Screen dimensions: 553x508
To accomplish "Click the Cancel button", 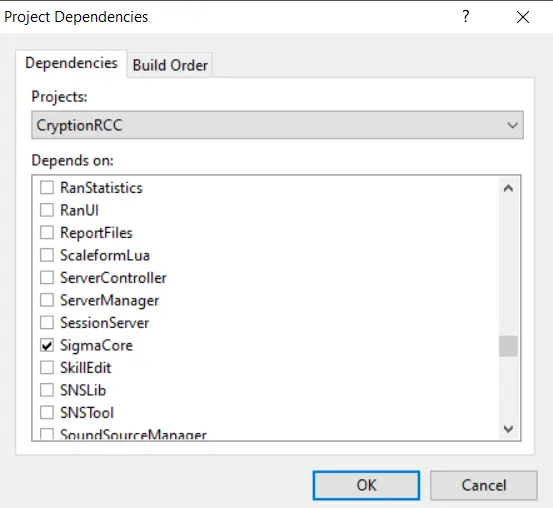I will pyautogui.click(x=484, y=485).
